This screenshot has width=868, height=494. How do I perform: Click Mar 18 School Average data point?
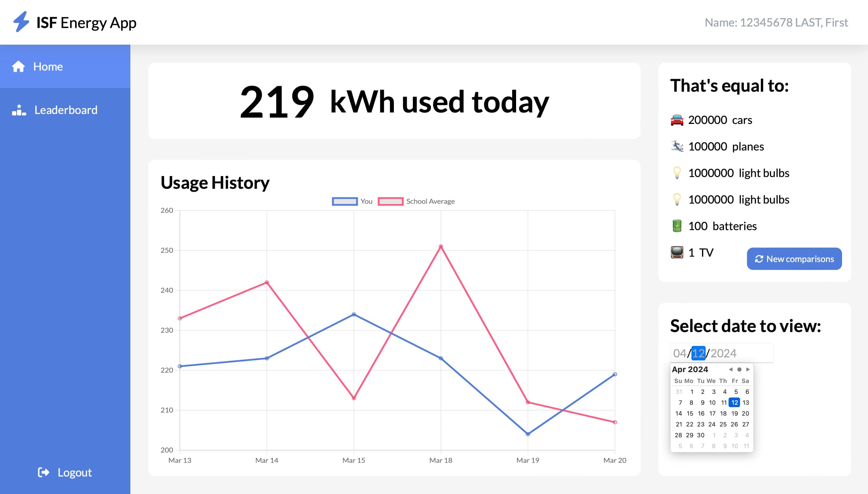coord(441,247)
